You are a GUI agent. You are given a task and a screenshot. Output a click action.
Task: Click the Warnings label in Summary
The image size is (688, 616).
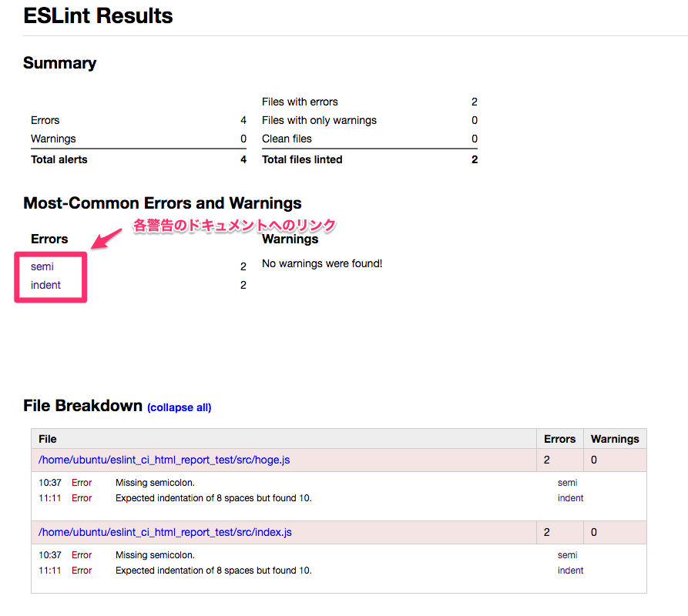tap(53, 139)
